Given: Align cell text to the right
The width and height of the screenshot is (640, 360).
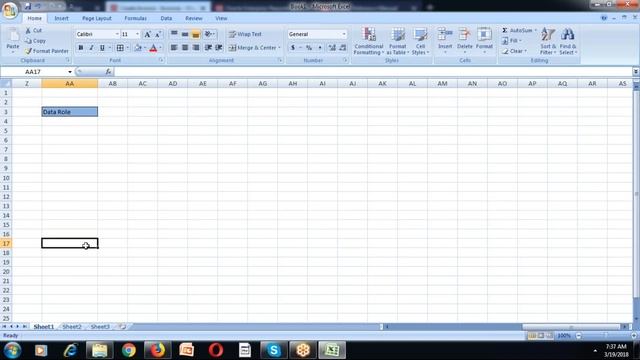Looking at the screenshot, I should (196, 48).
